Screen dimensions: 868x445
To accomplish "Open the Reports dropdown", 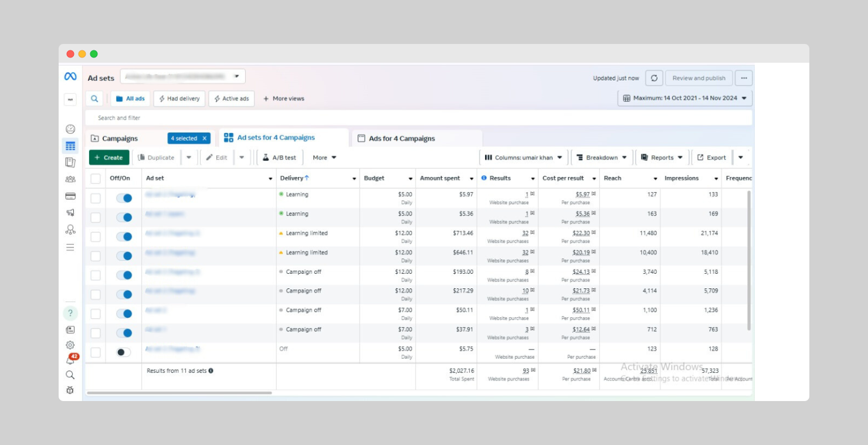I will point(662,158).
